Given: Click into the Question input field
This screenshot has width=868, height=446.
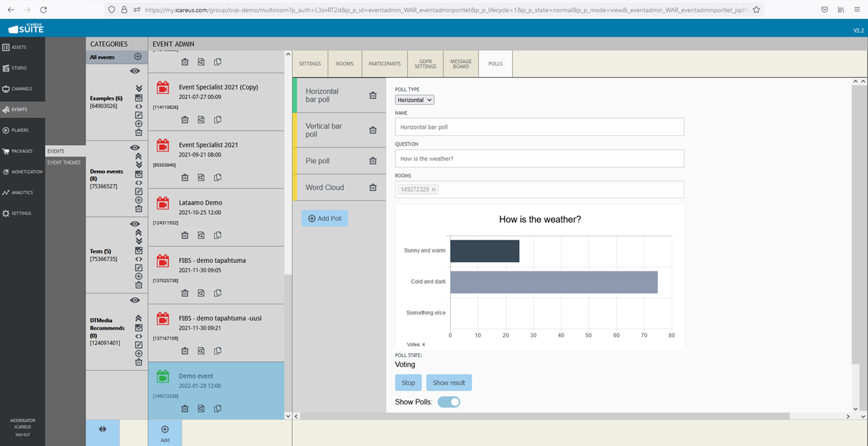Looking at the screenshot, I should click(x=539, y=159).
